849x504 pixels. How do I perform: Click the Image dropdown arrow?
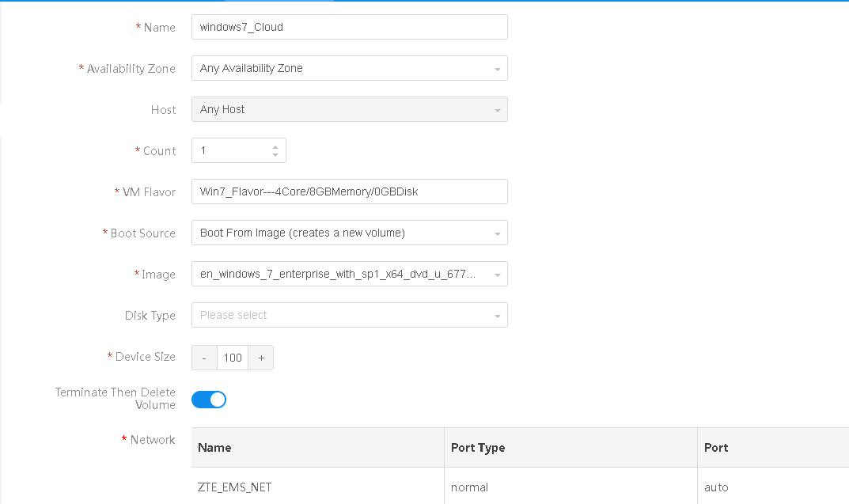[x=497, y=274]
